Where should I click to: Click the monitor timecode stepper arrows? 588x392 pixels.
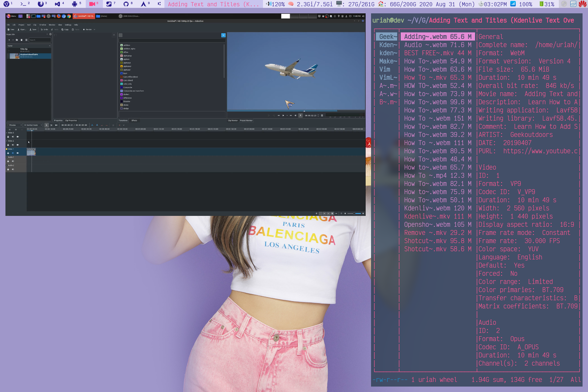click(x=318, y=115)
